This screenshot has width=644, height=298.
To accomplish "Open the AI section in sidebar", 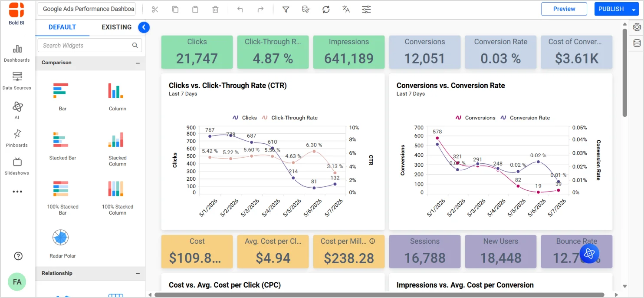I will point(17,110).
